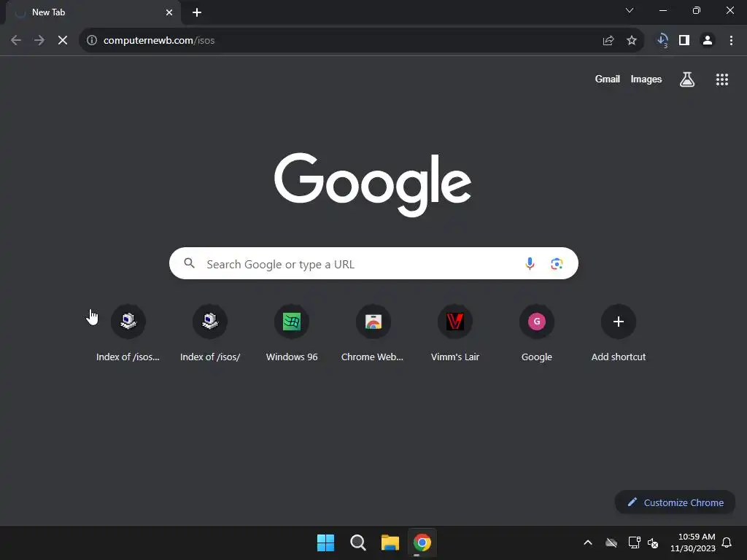This screenshot has height=560, width=747.
Task: Open network status tray icon
Action: 634,542
